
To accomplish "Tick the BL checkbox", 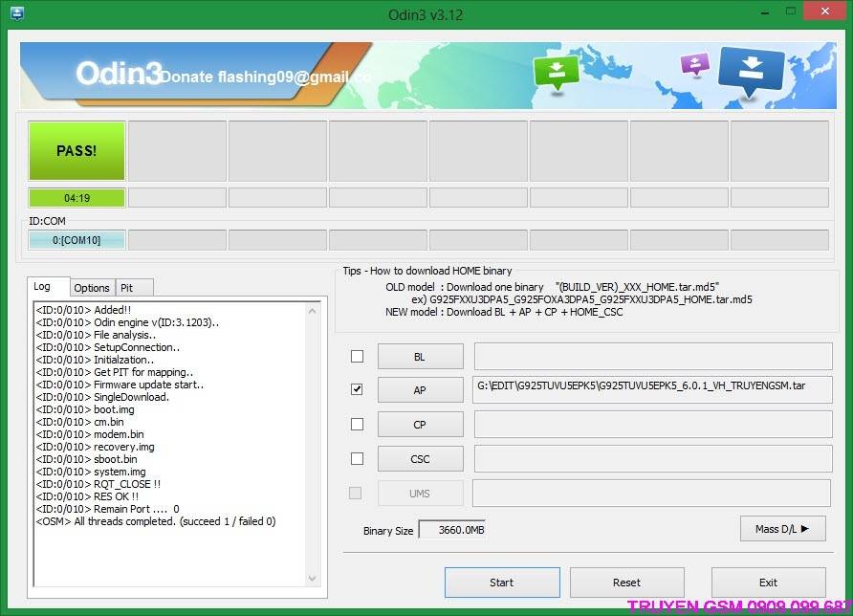I will (357, 356).
